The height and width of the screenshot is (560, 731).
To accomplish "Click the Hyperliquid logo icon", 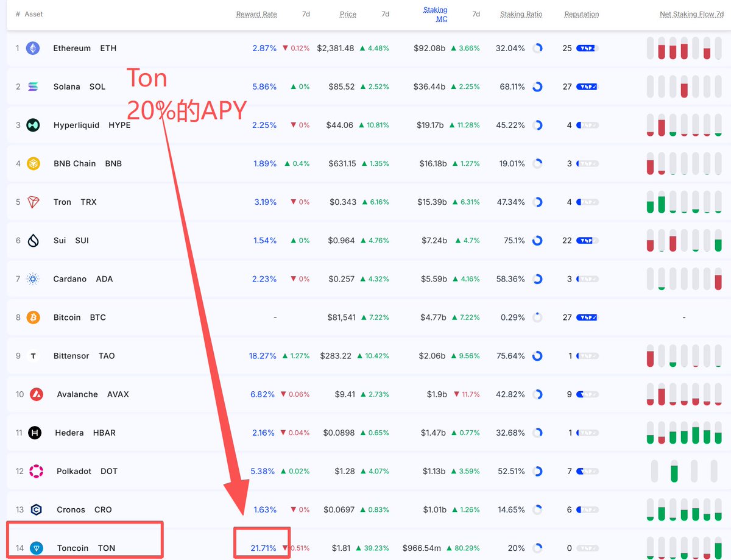I will (x=33, y=125).
